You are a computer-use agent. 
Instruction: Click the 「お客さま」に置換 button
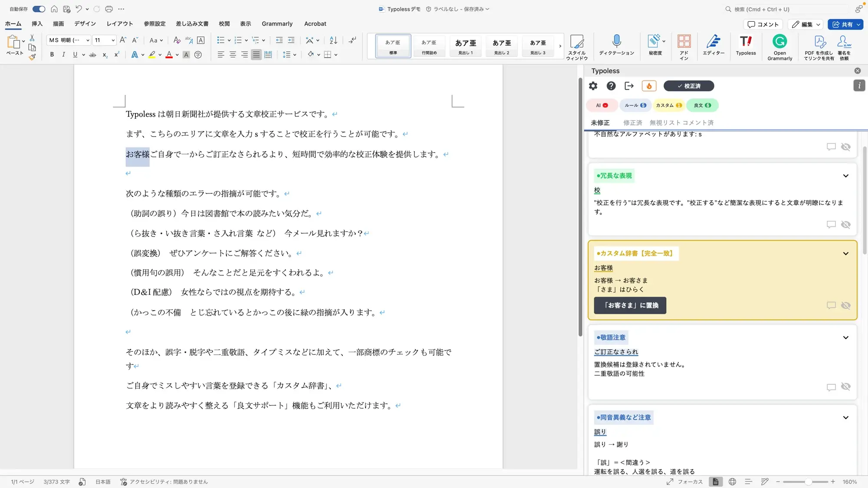630,305
